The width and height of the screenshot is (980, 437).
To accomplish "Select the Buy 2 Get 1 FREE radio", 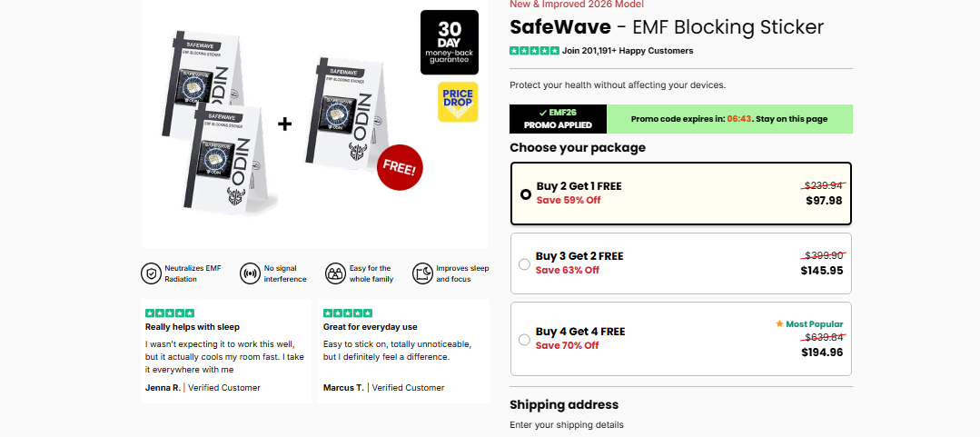I will click(x=526, y=194).
